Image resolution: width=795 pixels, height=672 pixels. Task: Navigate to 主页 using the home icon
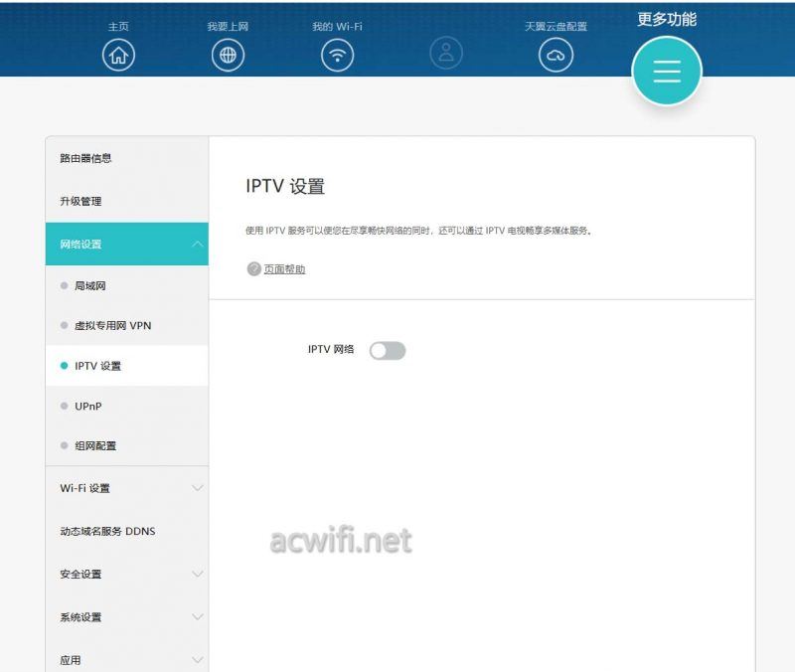(x=118, y=56)
